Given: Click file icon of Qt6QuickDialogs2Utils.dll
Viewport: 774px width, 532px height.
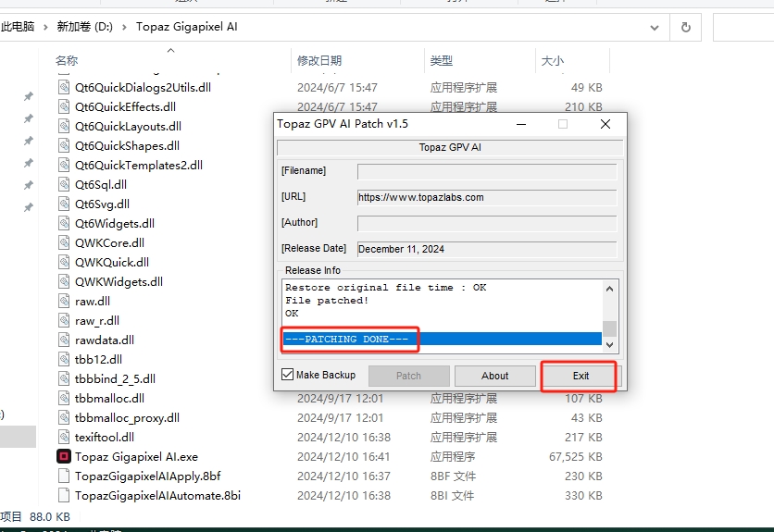Looking at the screenshot, I should point(64,87).
